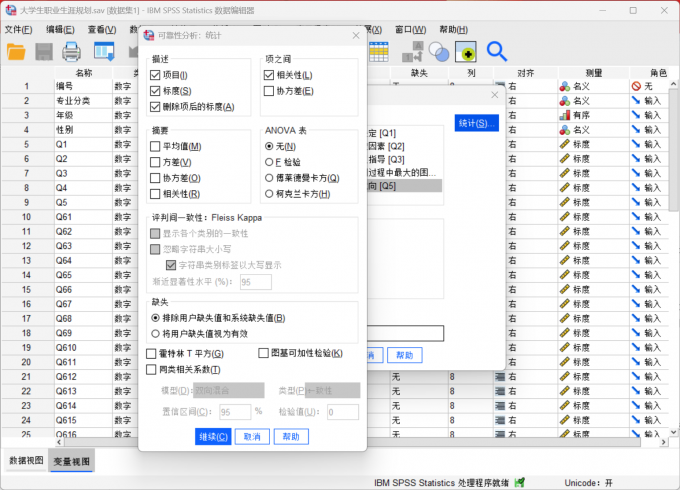Enable 同类相关系数(T) checkbox
Image resolution: width=680 pixels, height=490 pixels.
coord(151,370)
